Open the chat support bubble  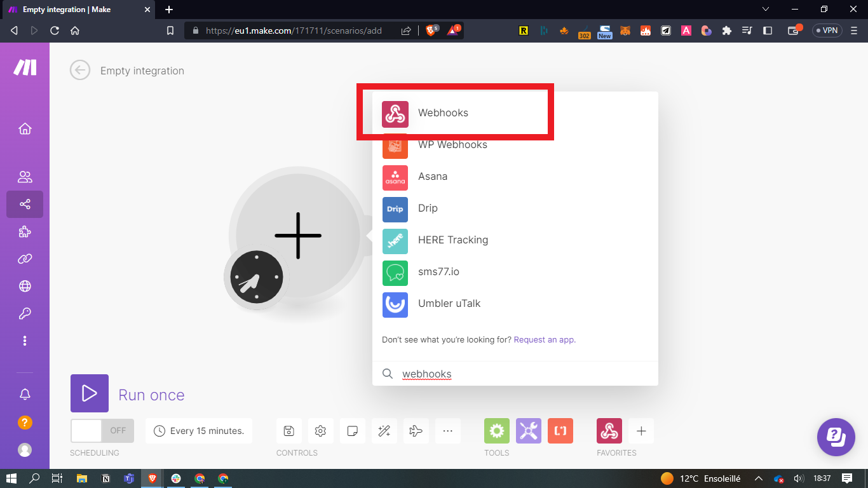tap(836, 437)
